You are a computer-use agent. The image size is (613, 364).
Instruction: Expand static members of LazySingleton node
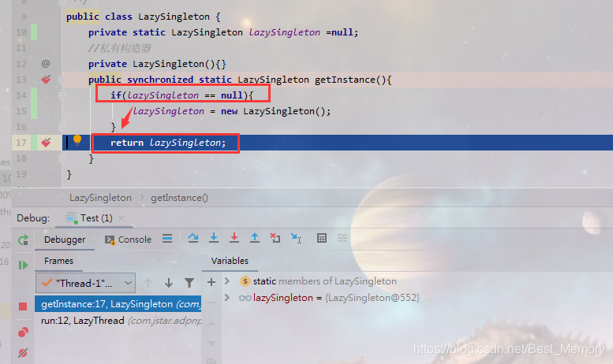[x=226, y=280]
